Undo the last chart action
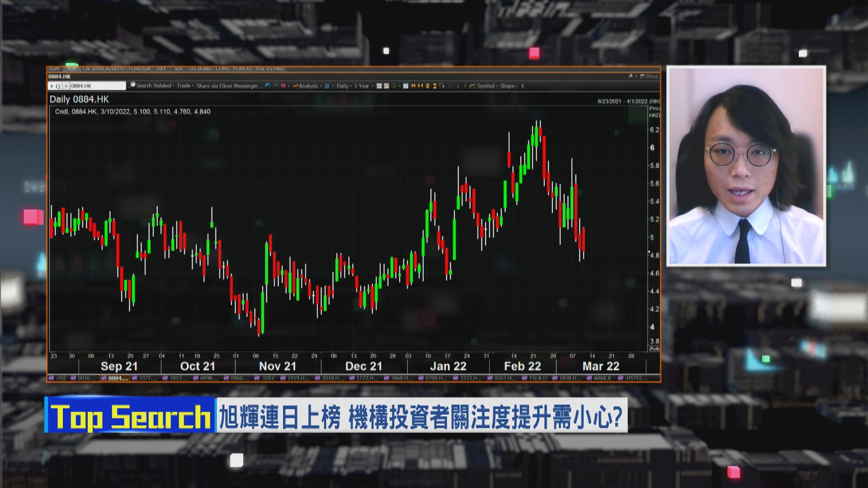Viewport: 868px width, 488px height. click(x=267, y=86)
